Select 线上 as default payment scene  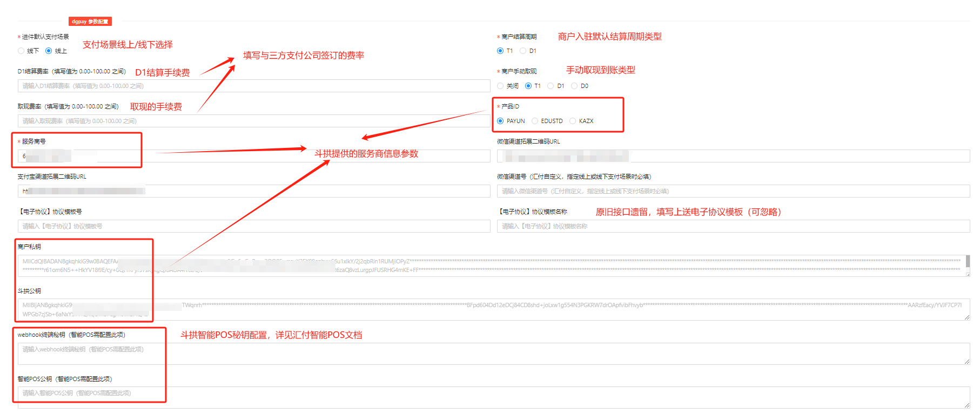49,51
